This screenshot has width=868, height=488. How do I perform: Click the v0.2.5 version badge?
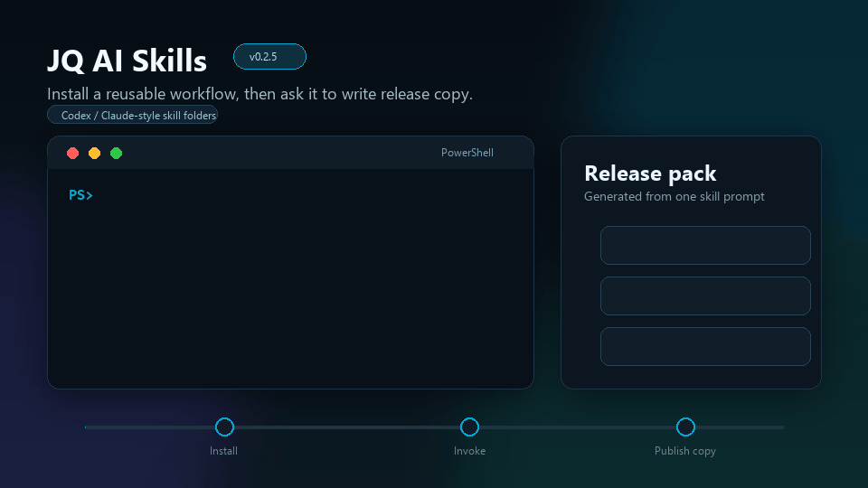pos(269,56)
